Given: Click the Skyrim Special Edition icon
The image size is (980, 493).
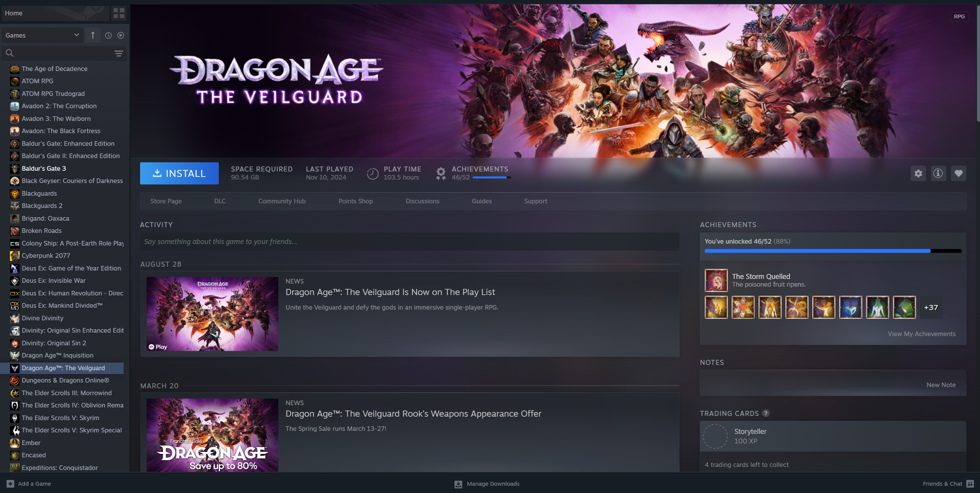Looking at the screenshot, I should click(x=15, y=430).
